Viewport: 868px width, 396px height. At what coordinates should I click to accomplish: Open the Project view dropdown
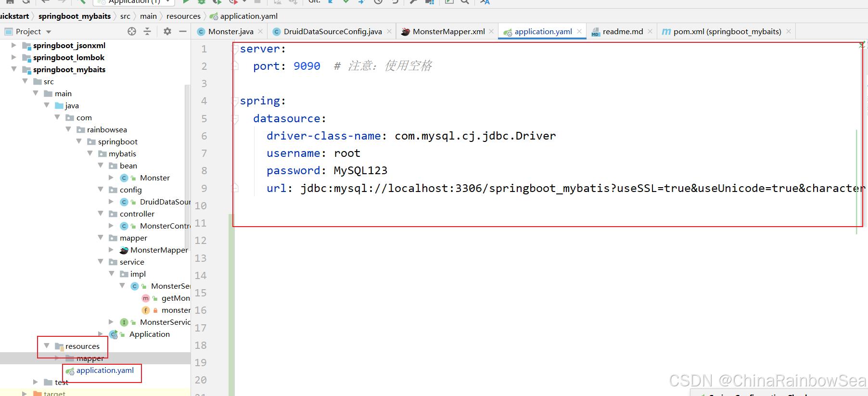coord(49,32)
